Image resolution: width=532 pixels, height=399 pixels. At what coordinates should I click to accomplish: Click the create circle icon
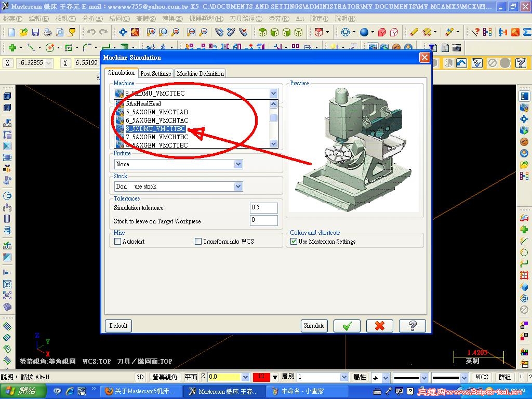[50, 48]
